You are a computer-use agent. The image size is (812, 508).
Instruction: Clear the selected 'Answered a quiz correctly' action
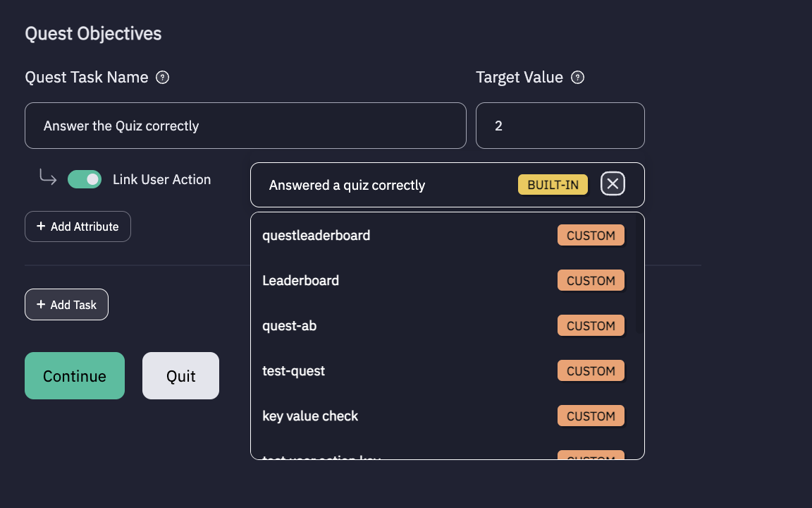coord(613,185)
